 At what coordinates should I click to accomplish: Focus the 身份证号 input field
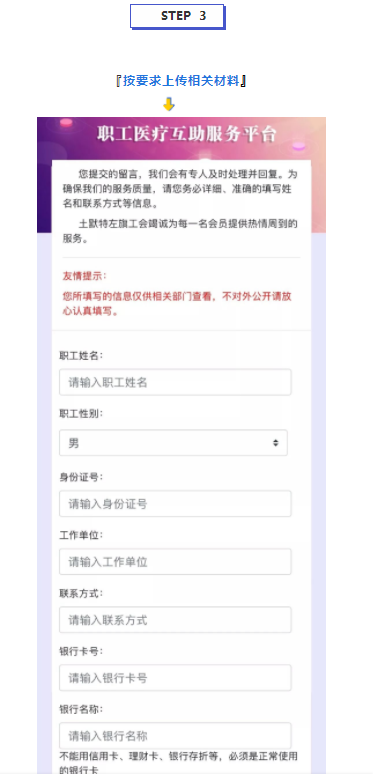pos(175,503)
